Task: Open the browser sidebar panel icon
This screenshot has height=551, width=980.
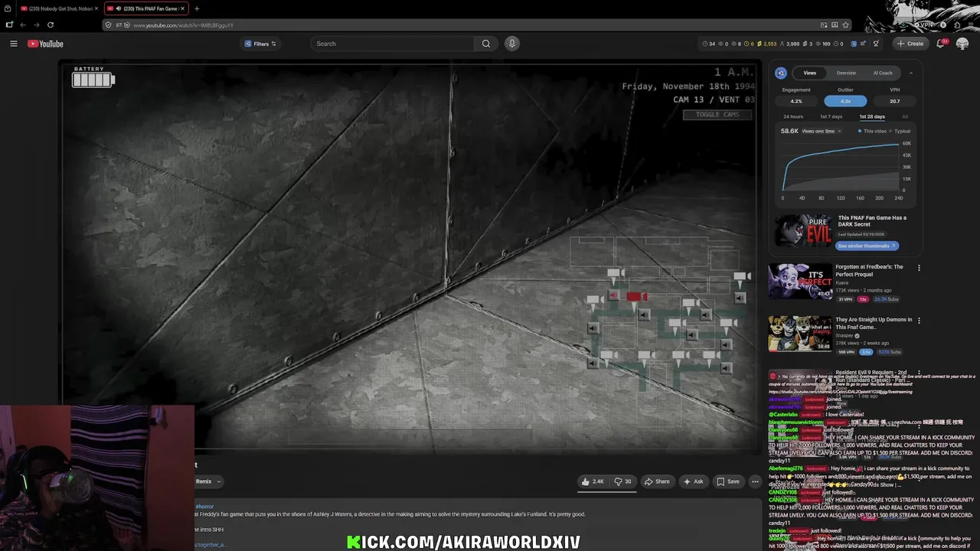Action: coord(8,24)
